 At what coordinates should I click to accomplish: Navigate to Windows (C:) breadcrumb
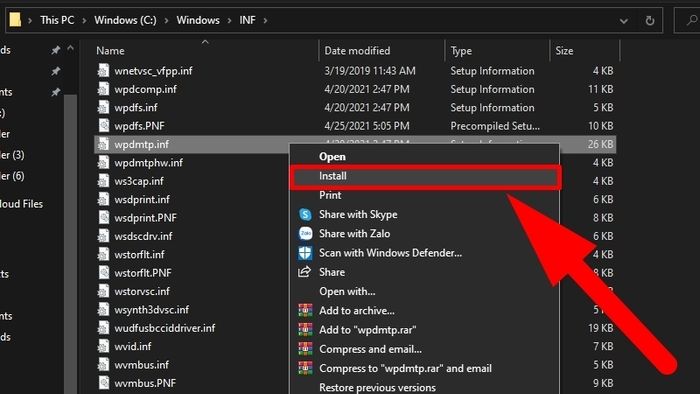[125, 21]
